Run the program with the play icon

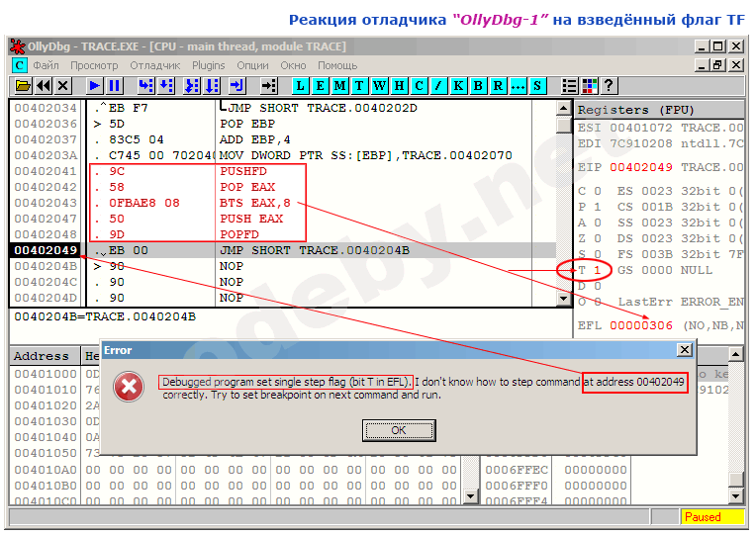point(95,86)
